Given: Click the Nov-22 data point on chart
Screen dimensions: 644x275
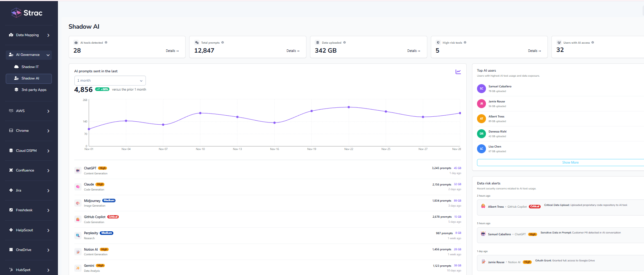Looking at the screenshot, I should coord(349,107).
